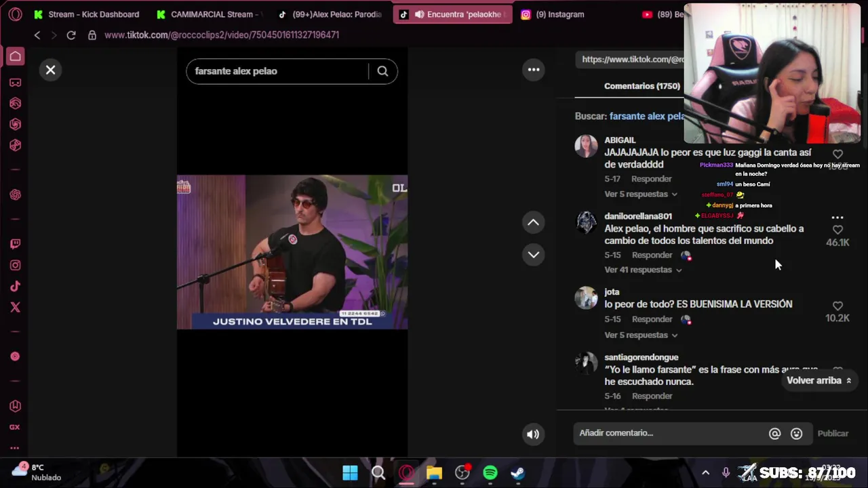Expand 'Ver 41 respuestas' replies
868x488 pixels.
tap(643, 270)
